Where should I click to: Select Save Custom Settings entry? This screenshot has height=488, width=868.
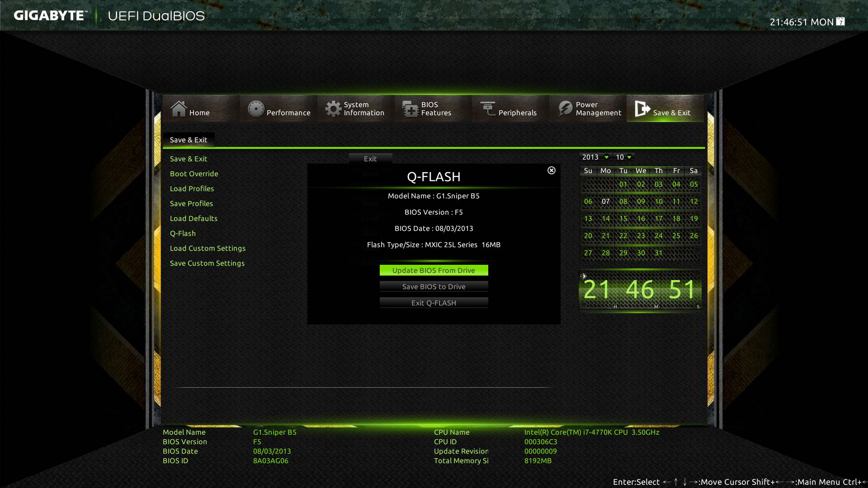(x=207, y=263)
